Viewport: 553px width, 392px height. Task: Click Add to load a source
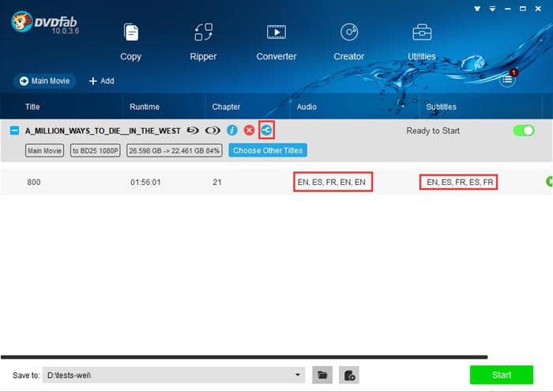(x=102, y=81)
